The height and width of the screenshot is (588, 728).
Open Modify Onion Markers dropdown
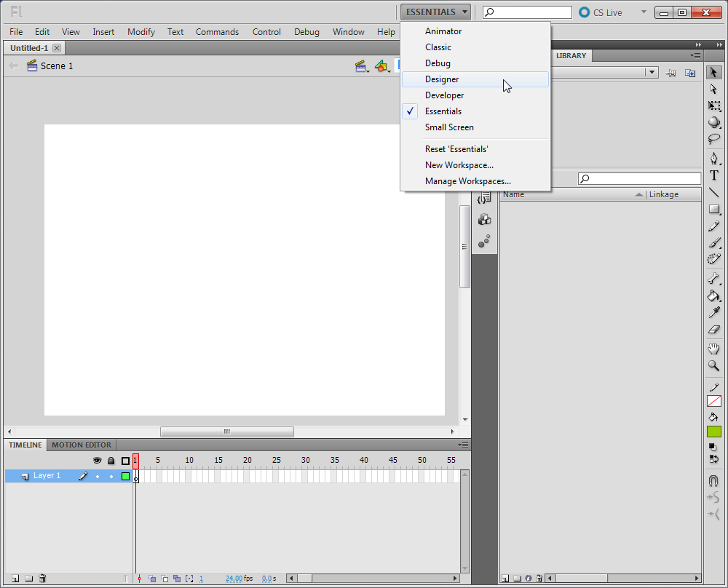point(189,579)
